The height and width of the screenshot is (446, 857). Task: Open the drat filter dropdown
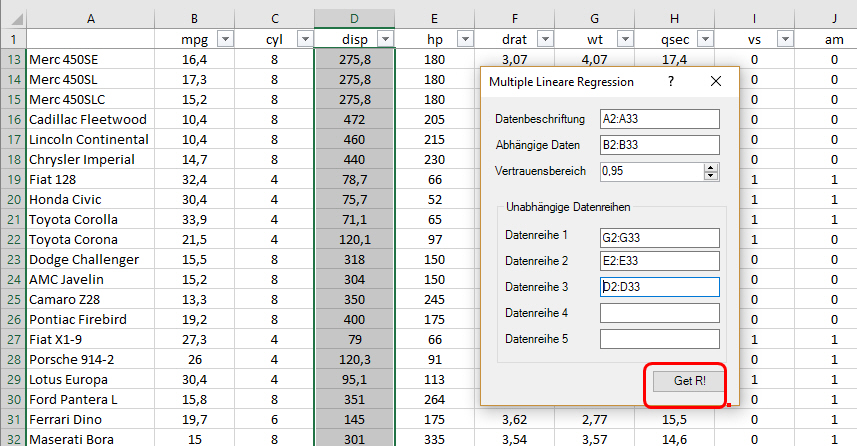coord(544,39)
